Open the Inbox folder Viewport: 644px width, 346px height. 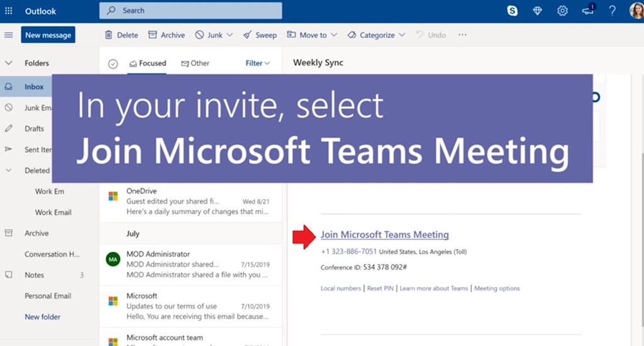coord(26,87)
